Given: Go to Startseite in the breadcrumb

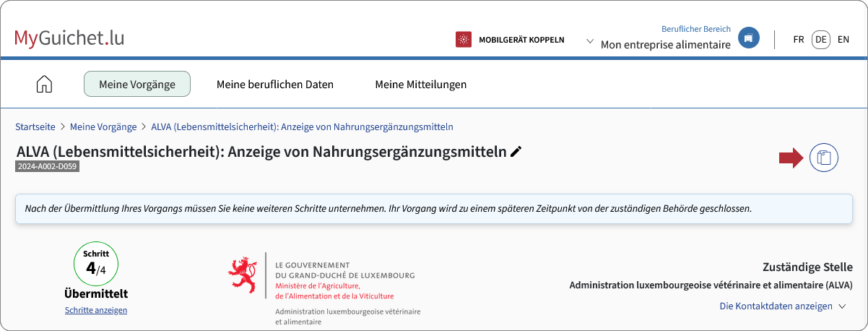Looking at the screenshot, I should (35, 126).
